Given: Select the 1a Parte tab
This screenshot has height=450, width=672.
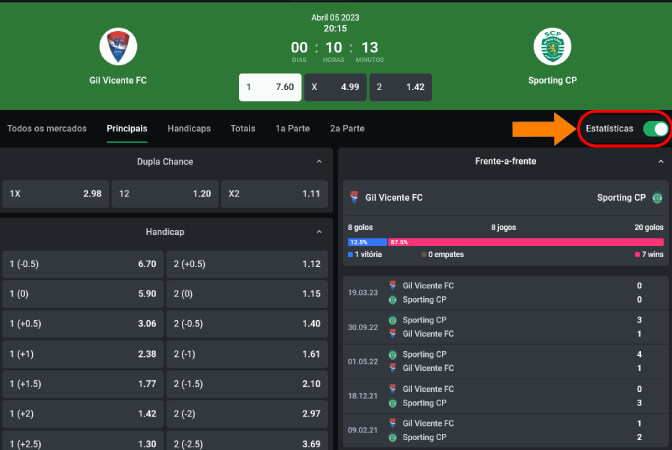Looking at the screenshot, I should (x=292, y=129).
